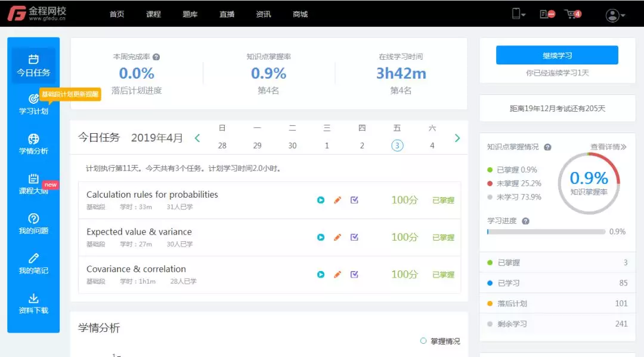
Task: Click help icon beside 本周完成率
Action: pyautogui.click(x=156, y=57)
